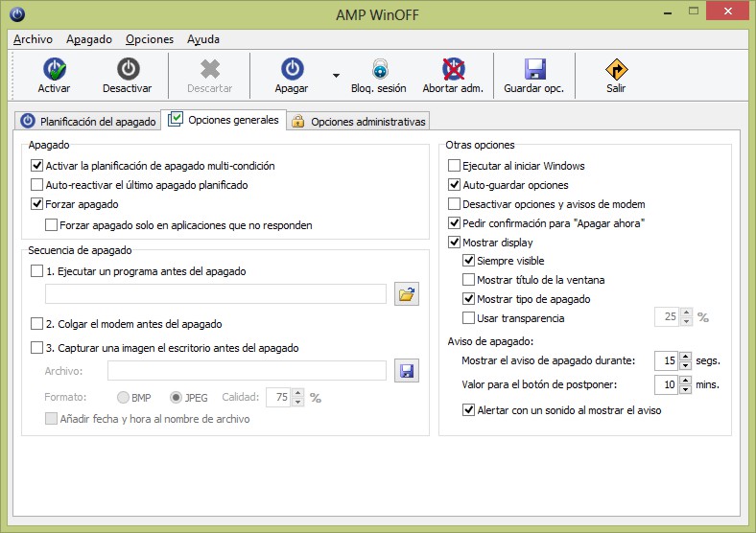The height and width of the screenshot is (533, 756).
Task: Decrease the JPEG Calidad spinner
Action: (298, 402)
